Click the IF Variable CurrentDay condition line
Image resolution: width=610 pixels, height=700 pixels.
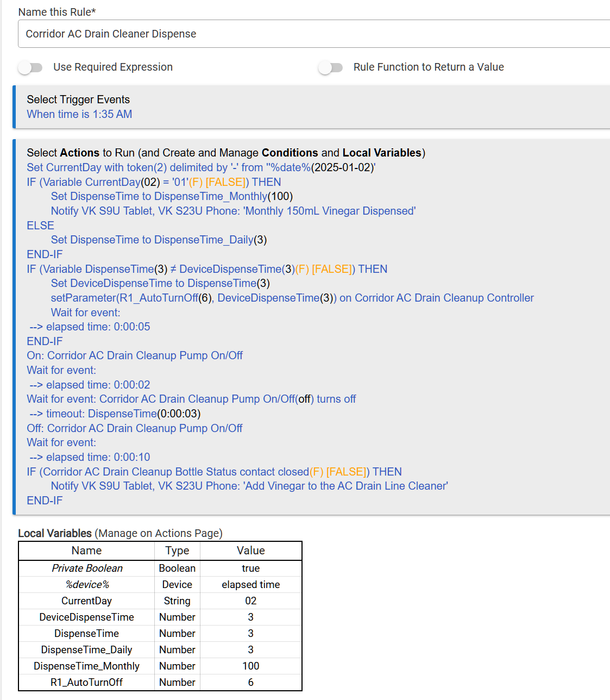coord(154,182)
